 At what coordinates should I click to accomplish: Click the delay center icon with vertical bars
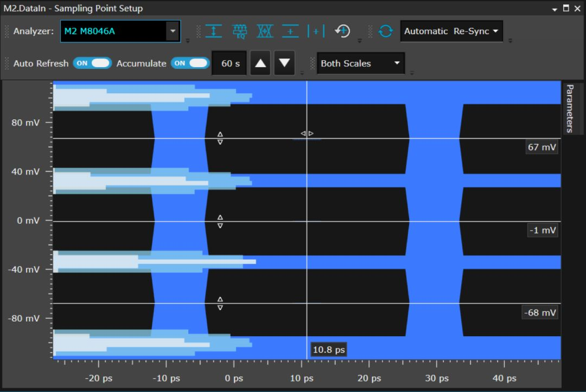316,31
